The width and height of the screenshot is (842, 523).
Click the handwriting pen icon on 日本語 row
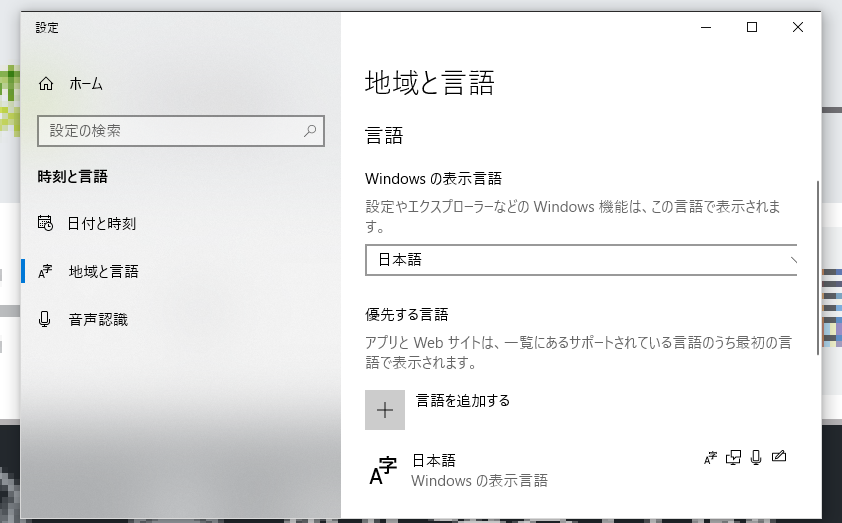[779, 456]
